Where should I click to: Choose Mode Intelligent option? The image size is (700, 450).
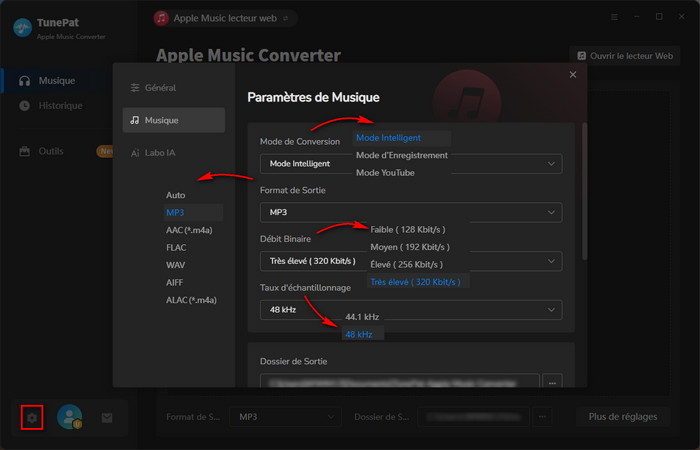pos(402,138)
